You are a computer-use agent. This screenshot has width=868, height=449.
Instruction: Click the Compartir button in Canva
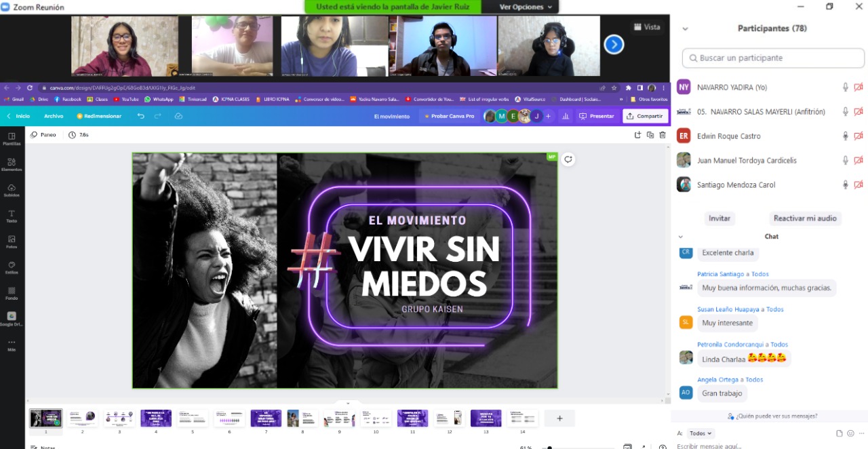click(645, 116)
